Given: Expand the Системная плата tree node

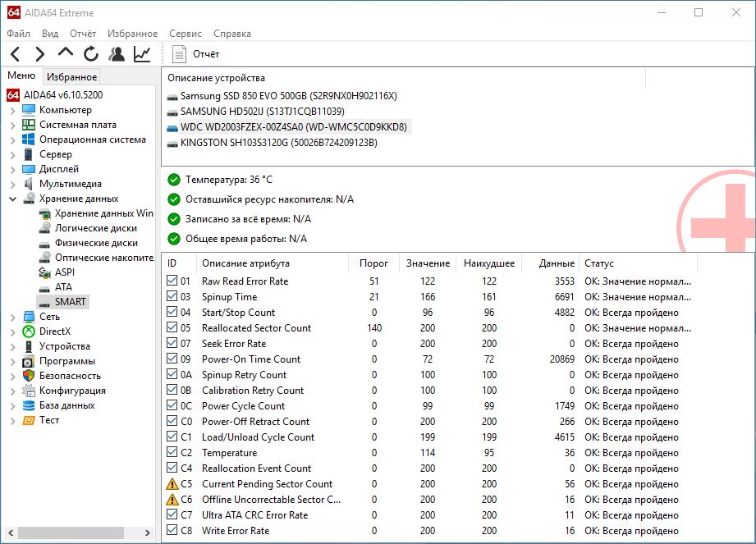Looking at the screenshot, I should click(x=12, y=126).
